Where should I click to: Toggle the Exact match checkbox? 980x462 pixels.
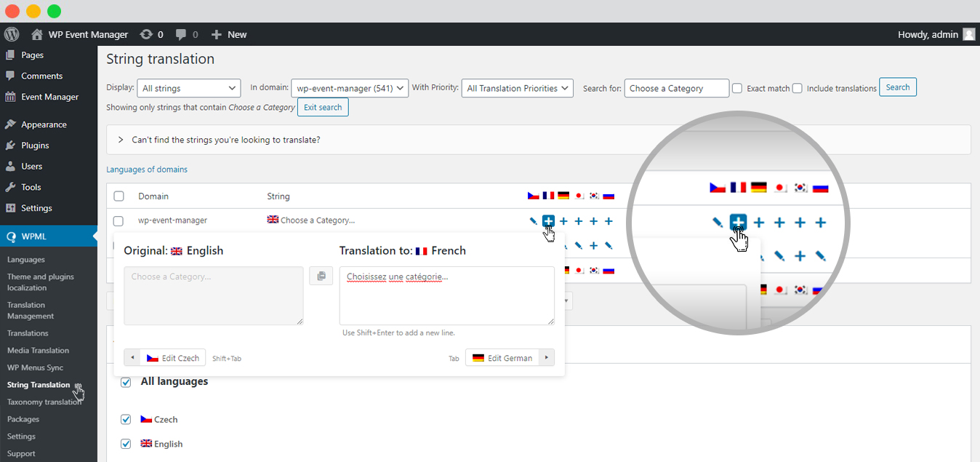pyautogui.click(x=737, y=88)
